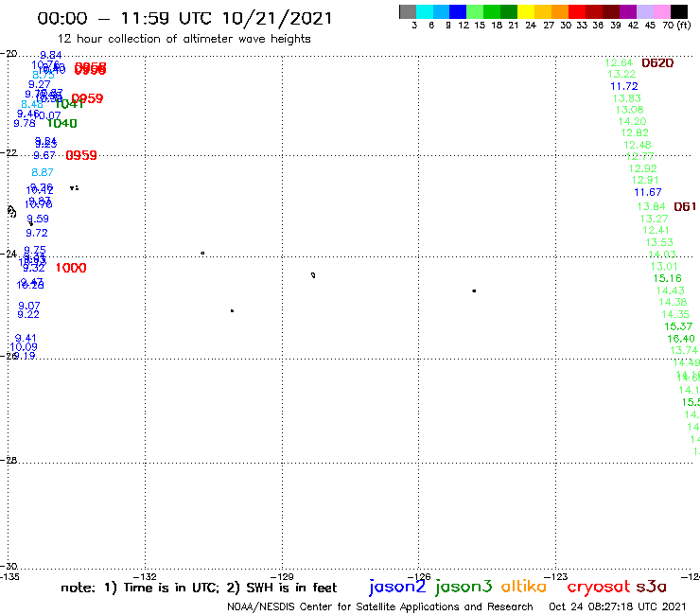Click the note about UTC and SWH
The image size is (700, 615).
tap(199, 588)
